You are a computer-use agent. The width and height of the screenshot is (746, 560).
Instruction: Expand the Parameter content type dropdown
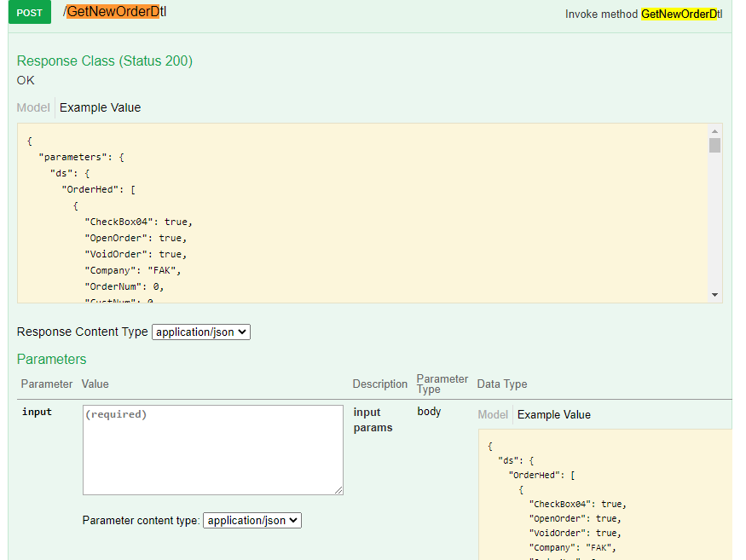tap(252, 520)
